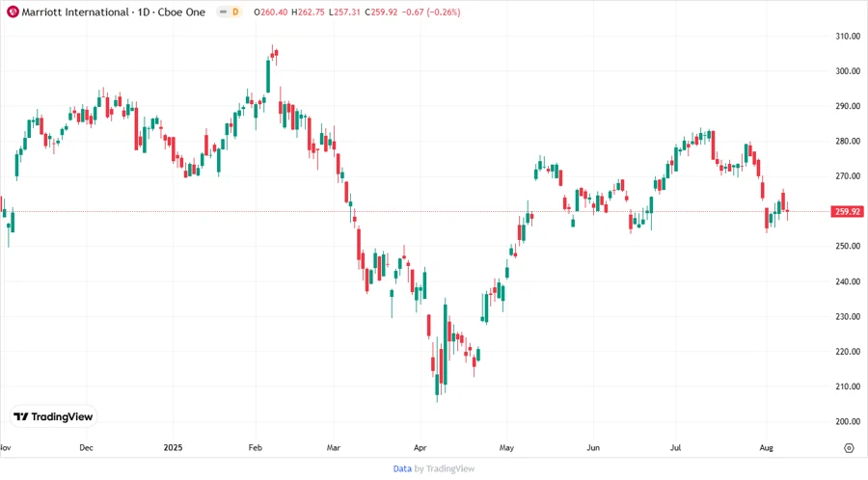Image resolution: width=868 pixels, height=480 pixels.
Task: Click the change value −0.67 (−0.26%)
Action: point(431,13)
